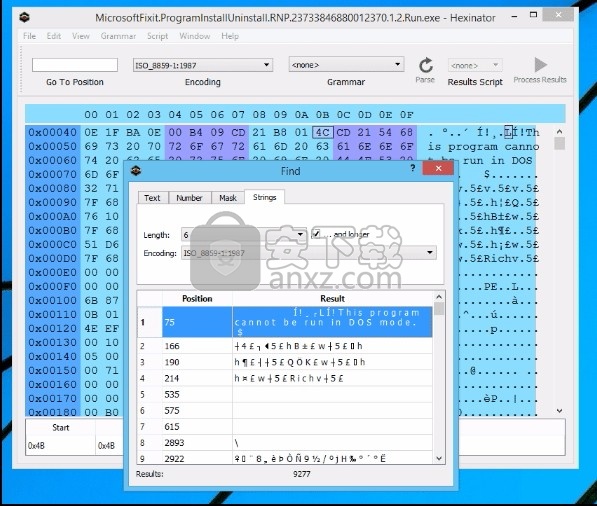The image size is (597, 506).
Task: Open the main toolbar Encoding dropdown
Action: click(x=203, y=65)
